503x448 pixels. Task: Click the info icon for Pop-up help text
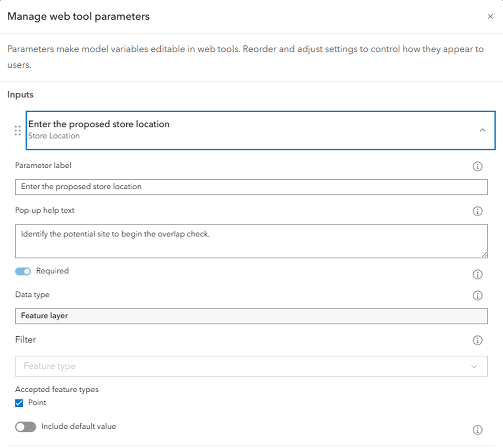477,211
